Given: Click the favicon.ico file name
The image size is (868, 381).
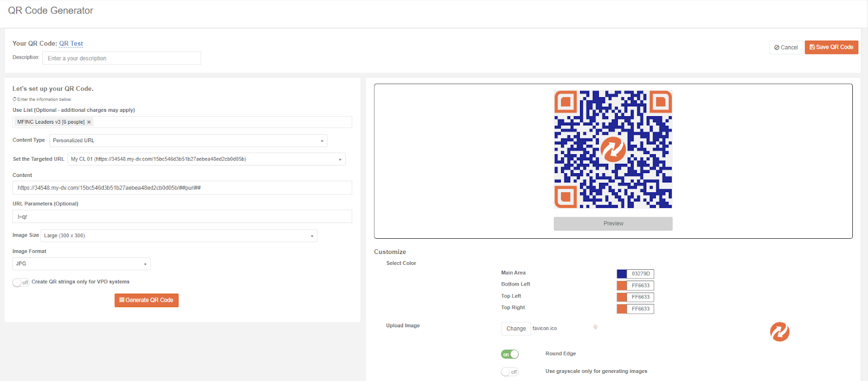Looking at the screenshot, I should (545, 328).
